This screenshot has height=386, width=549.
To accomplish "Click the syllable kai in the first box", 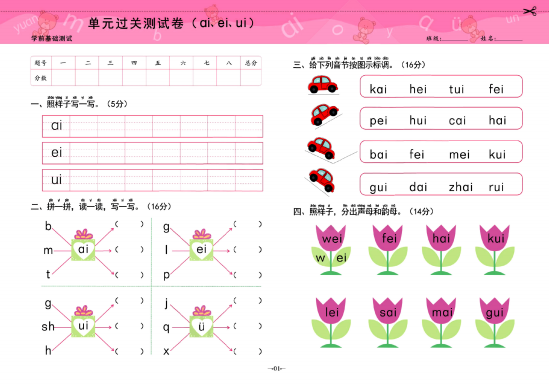I will pos(378,89).
